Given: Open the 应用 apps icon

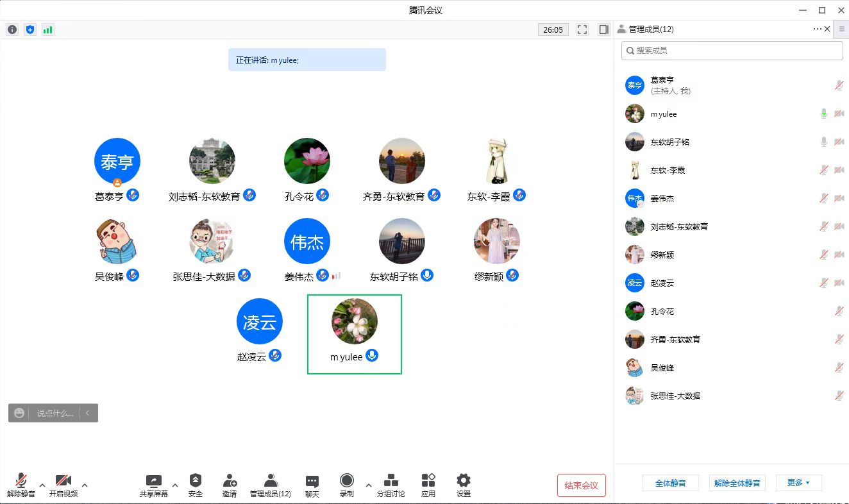Looking at the screenshot, I should [428, 481].
